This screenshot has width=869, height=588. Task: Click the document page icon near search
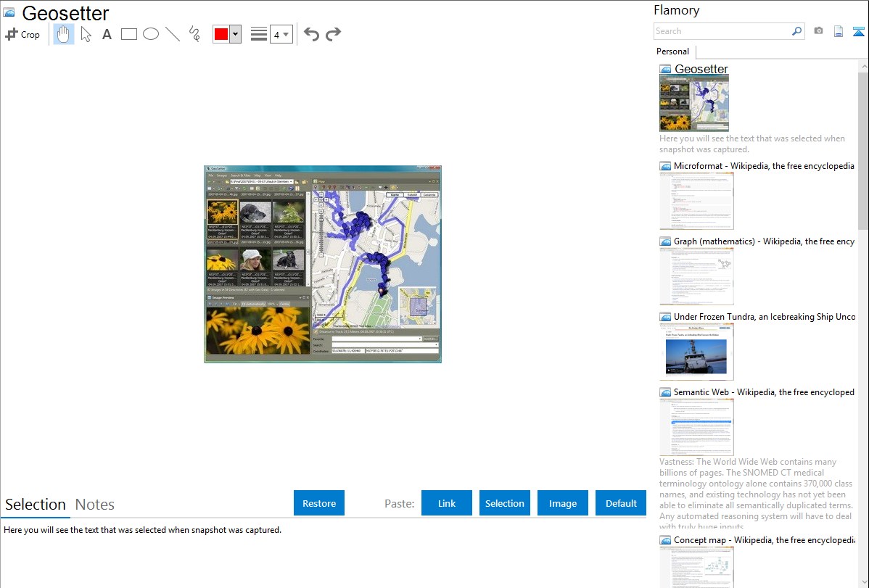point(839,31)
